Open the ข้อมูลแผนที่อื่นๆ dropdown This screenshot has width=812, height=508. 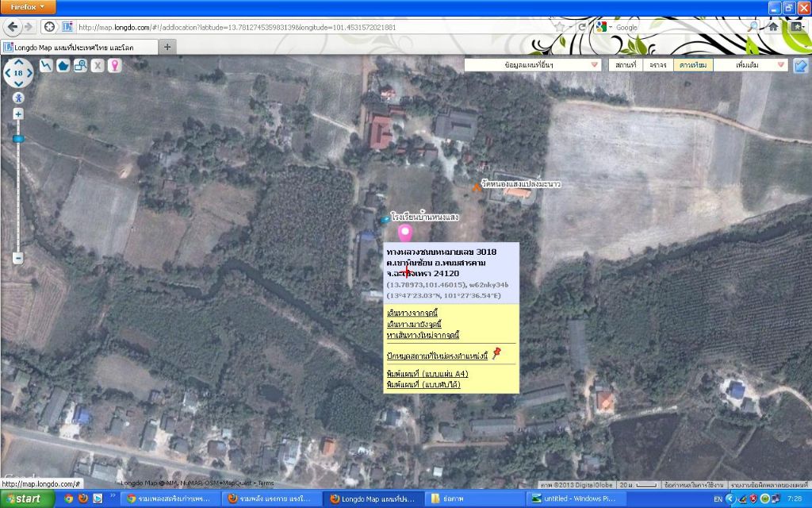[533, 65]
